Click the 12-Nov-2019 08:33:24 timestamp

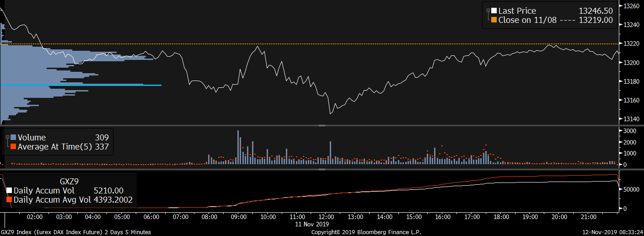612,232
